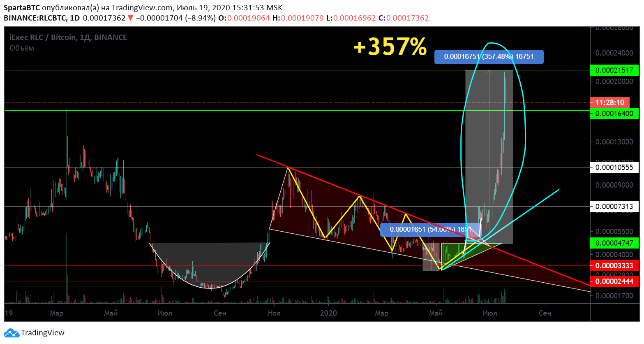Click the Мар label right after 2020
The width and height of the screenshot is (644, 344).
[x=381, y=313]
